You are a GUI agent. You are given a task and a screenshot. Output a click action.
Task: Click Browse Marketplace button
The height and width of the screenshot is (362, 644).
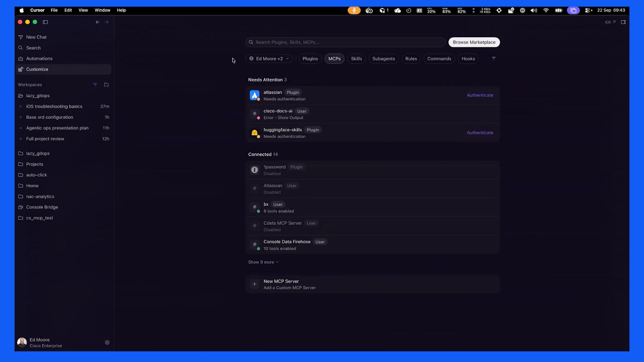pyautogui.click(x=474, y=42)
